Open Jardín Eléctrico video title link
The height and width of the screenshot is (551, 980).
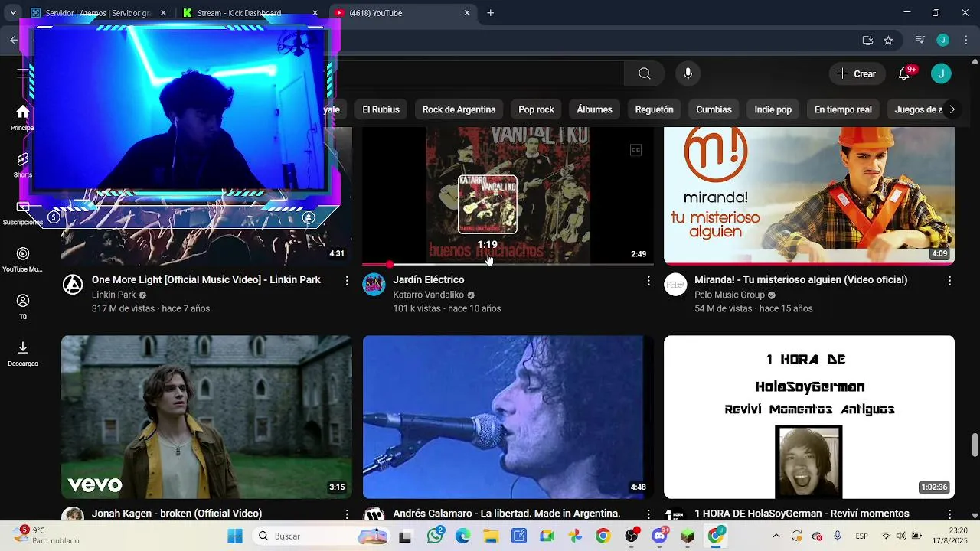click(x=429, y=279)
